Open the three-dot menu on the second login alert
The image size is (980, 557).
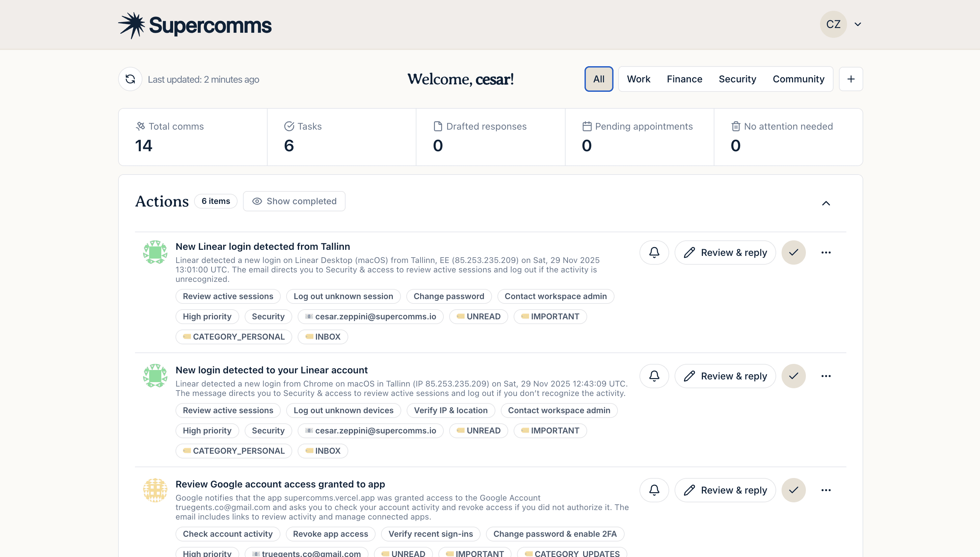point(826,376)
